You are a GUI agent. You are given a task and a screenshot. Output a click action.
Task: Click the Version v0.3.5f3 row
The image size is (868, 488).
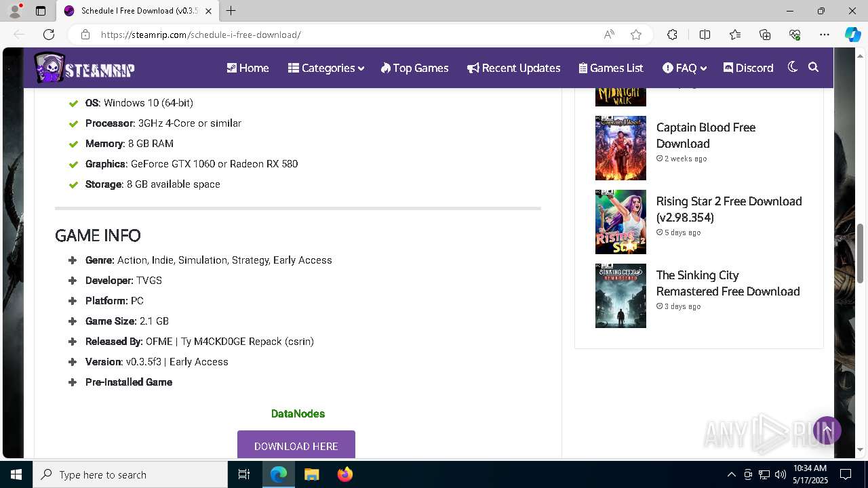157,362
